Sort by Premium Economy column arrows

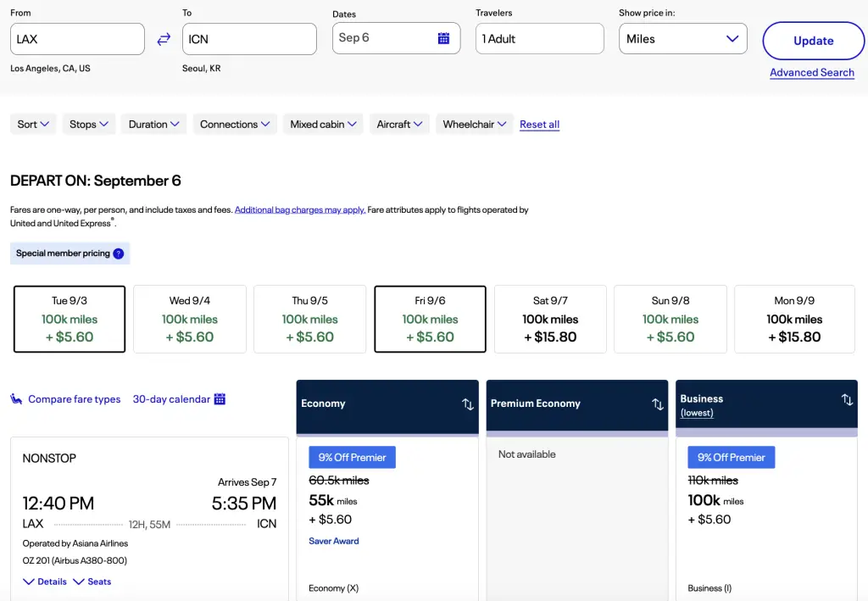point(657,404)
